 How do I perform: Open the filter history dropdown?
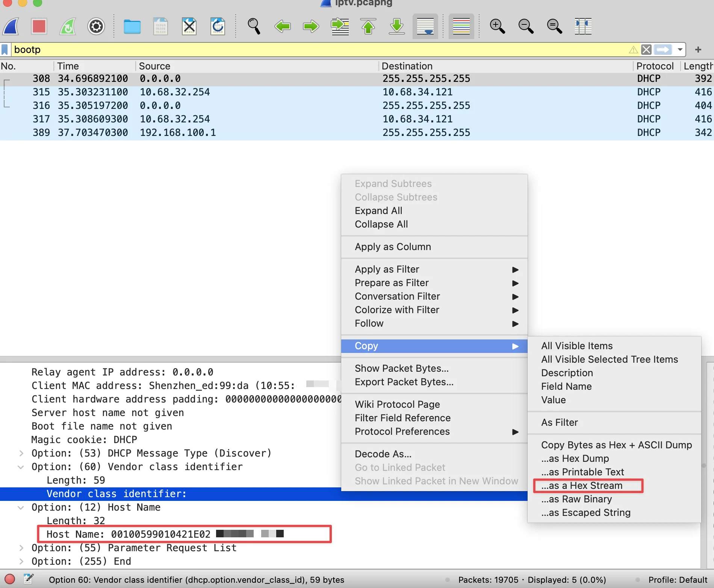tap(680, 49)
